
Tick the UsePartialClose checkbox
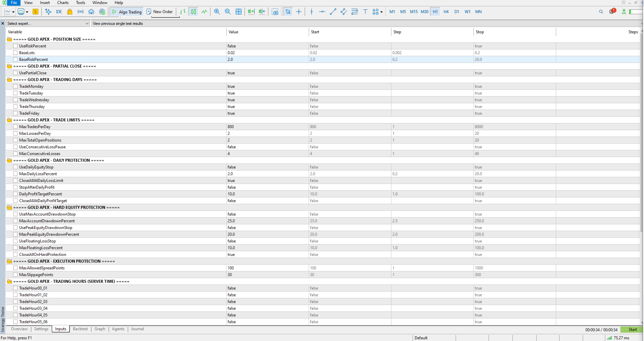point(15,73)
